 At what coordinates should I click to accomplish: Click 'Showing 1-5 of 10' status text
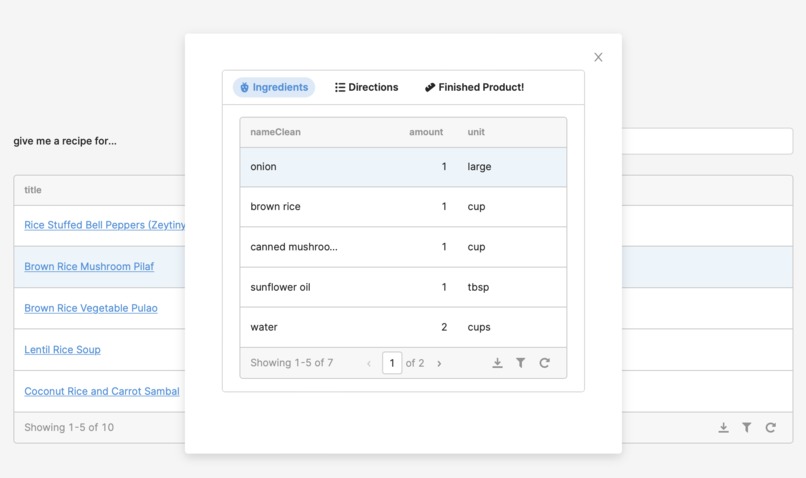69,428
